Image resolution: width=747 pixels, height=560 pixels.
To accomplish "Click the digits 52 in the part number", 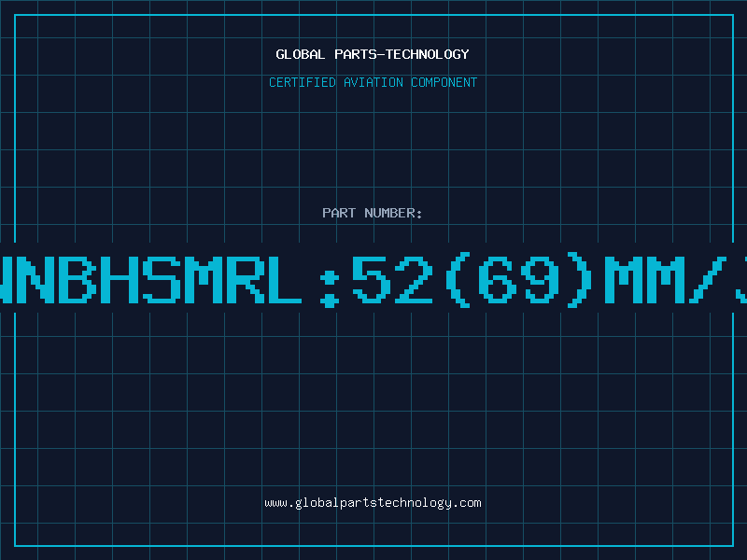I will point(392,280).
